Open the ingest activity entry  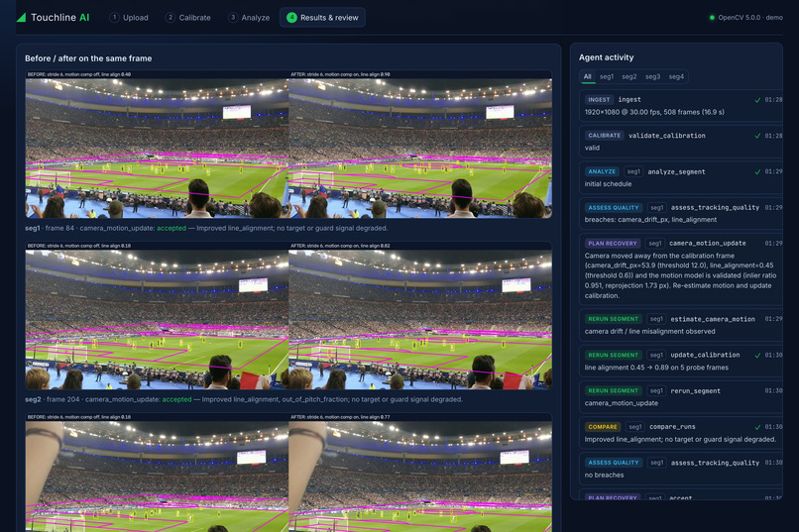(681, 106)
